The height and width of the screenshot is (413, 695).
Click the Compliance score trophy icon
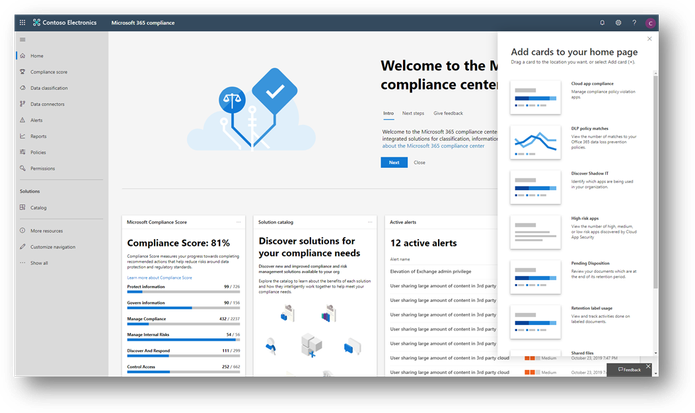23,72
